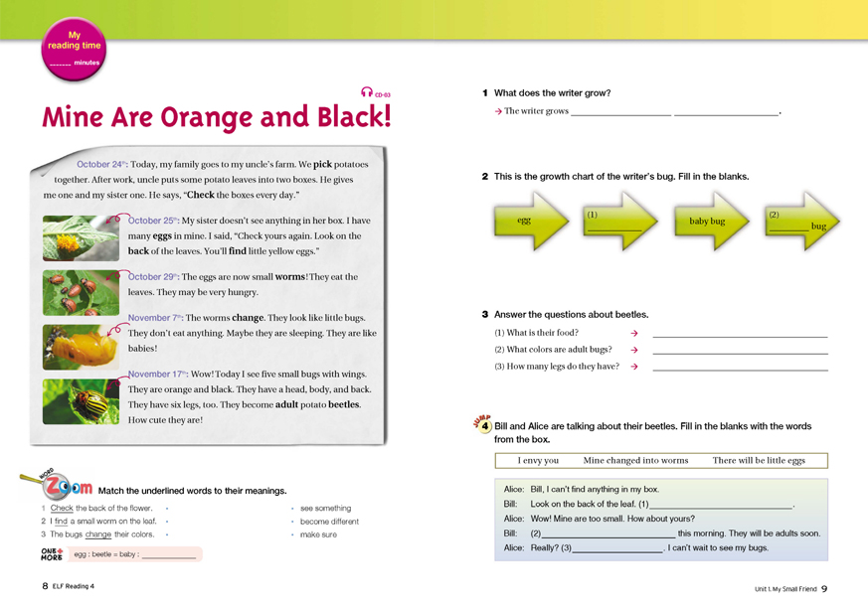Click the answer line for 'How many legs'

(x=739, y=369)
